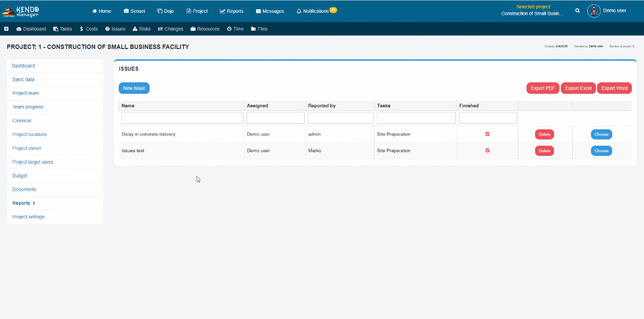Switch to the Files tab

click(259, 29)
